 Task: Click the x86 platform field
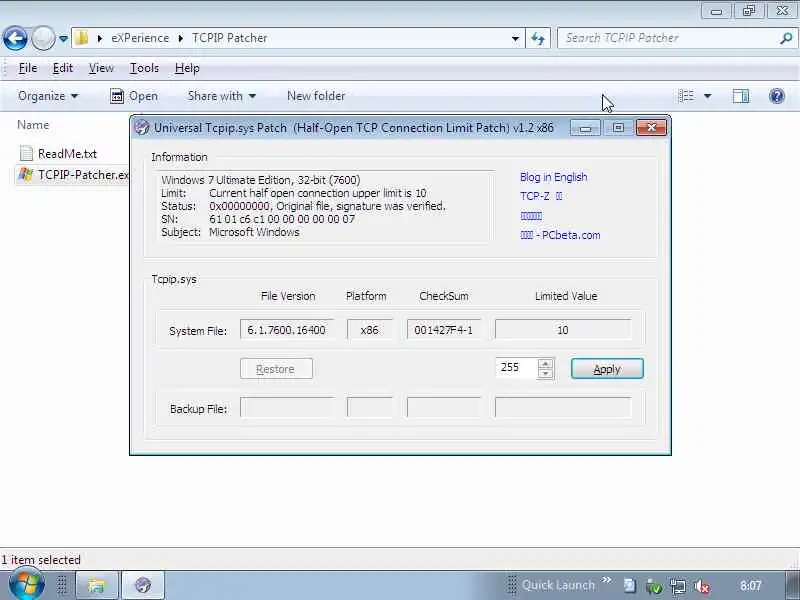point(369,330)
